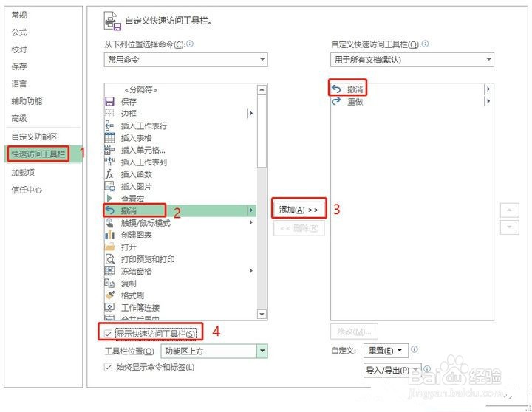This screenshot has width=532, height=412.
Task: Click the 修改(M)... button
Action: point(354,332)
